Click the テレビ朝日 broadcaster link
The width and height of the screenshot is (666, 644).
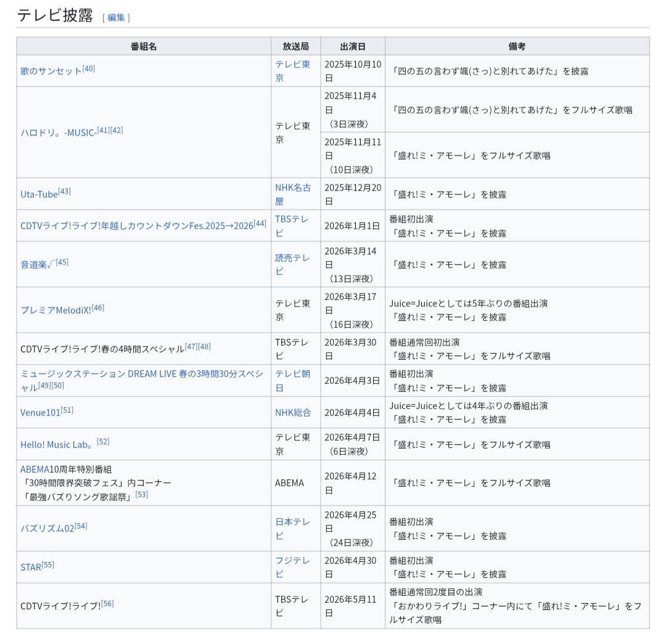[292, 374]
